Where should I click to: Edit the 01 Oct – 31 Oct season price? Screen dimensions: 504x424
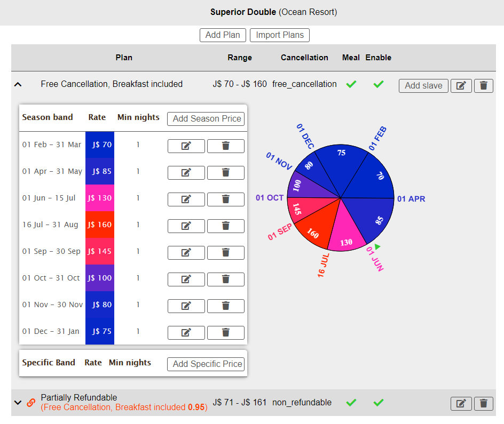186,279
